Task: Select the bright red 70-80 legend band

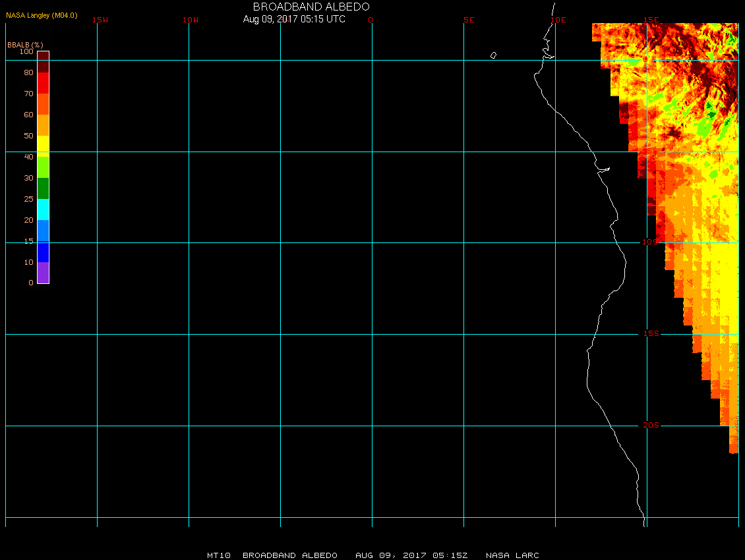Action: 44,83
